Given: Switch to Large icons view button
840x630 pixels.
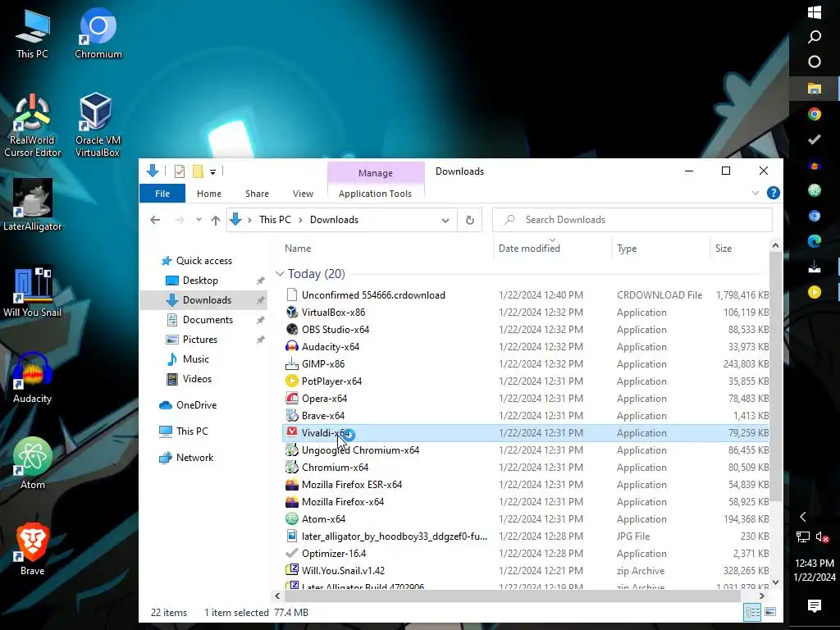Looking at the screenshot, I should click(x=769, y=612).
